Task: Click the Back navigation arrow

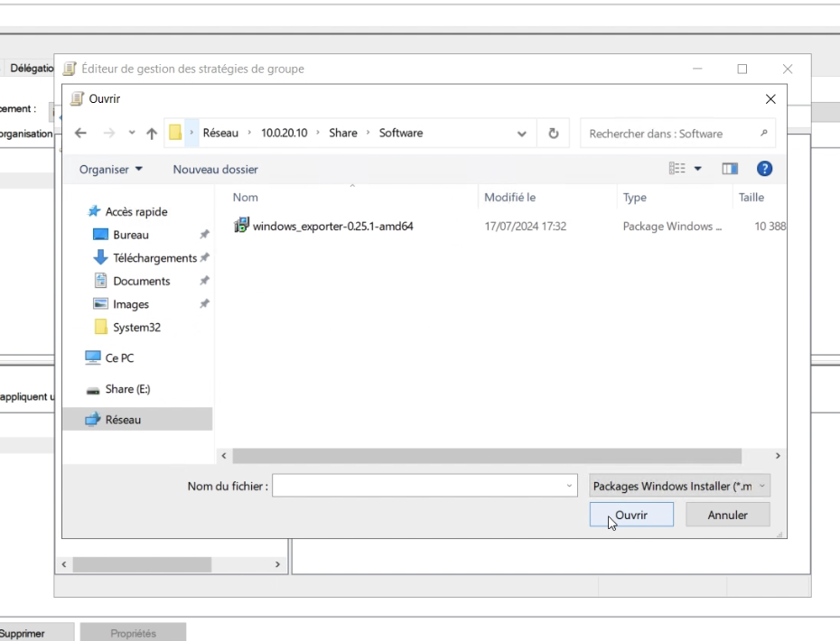Action: click(80, 133)
